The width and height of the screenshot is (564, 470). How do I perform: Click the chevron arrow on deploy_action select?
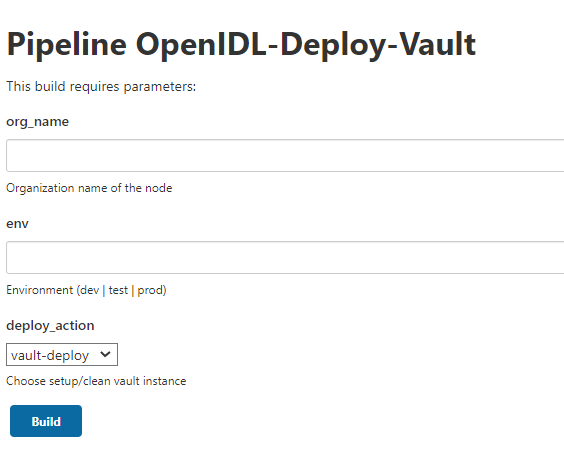pos(105,354)
